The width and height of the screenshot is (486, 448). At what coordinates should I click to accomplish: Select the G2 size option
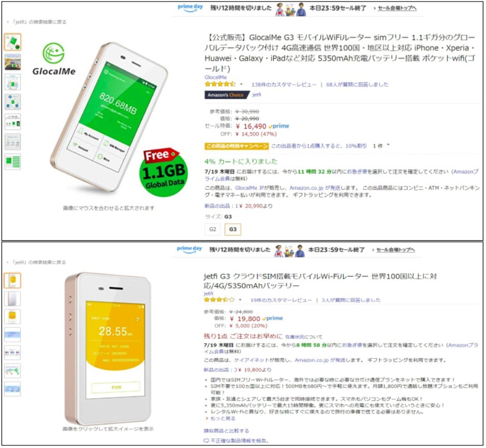(x=213, y=229)
